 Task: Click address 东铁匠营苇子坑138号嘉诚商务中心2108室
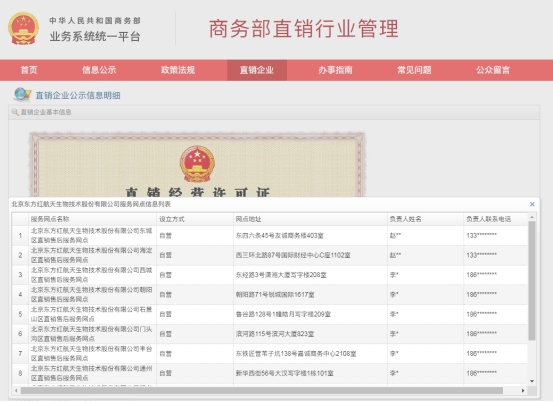click(296, 354)
